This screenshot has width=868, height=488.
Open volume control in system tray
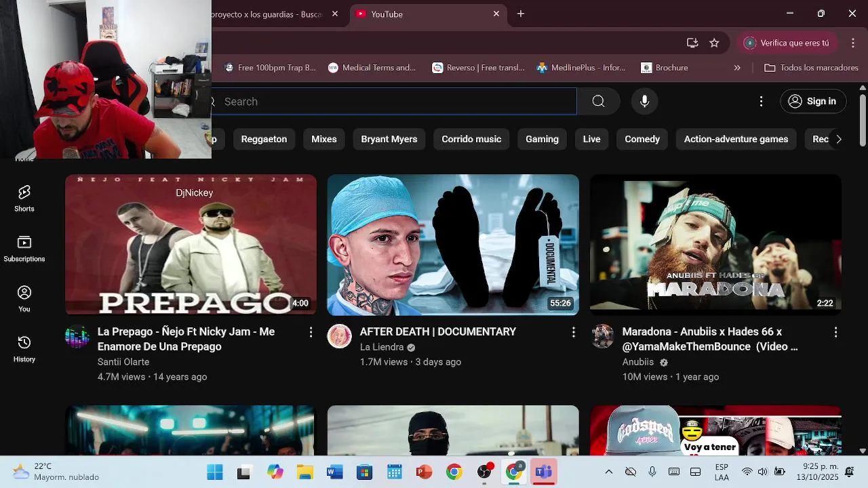click(x=763, y=472)
